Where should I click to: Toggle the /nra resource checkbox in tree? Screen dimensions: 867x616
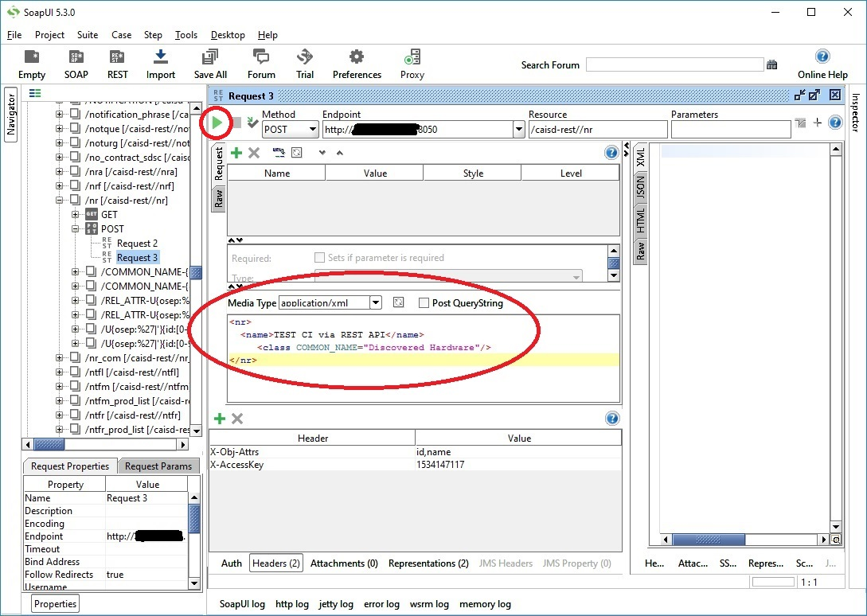tap(75, 172)
